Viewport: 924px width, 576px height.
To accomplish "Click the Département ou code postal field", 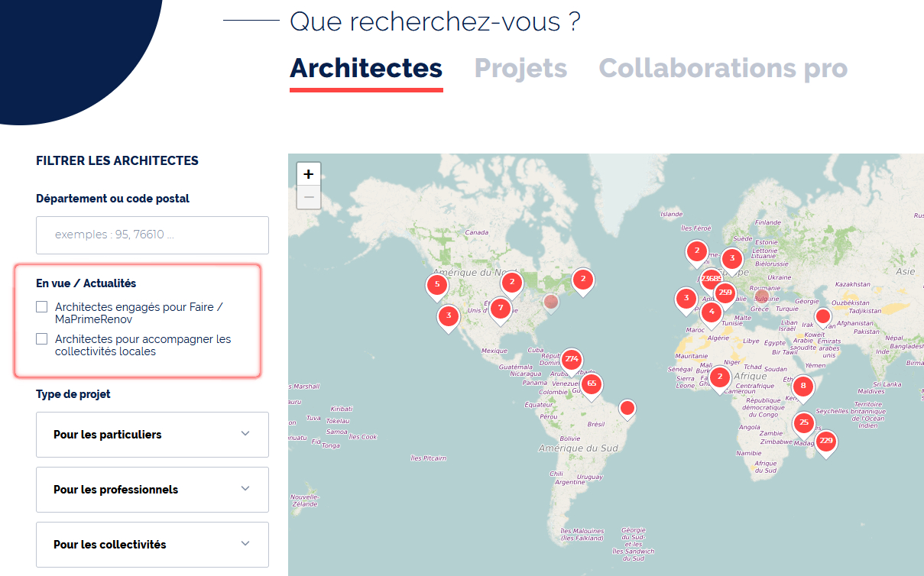I will tap(152, 235).
